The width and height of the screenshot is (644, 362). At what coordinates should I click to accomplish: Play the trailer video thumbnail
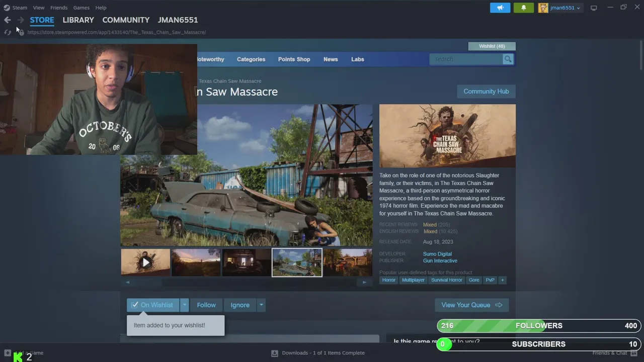[145, 262]
